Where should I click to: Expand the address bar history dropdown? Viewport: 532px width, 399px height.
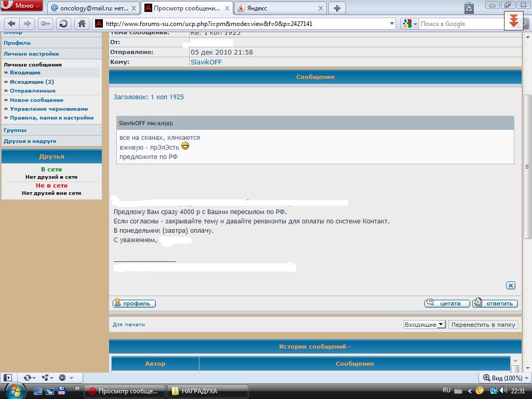point(392,24)
